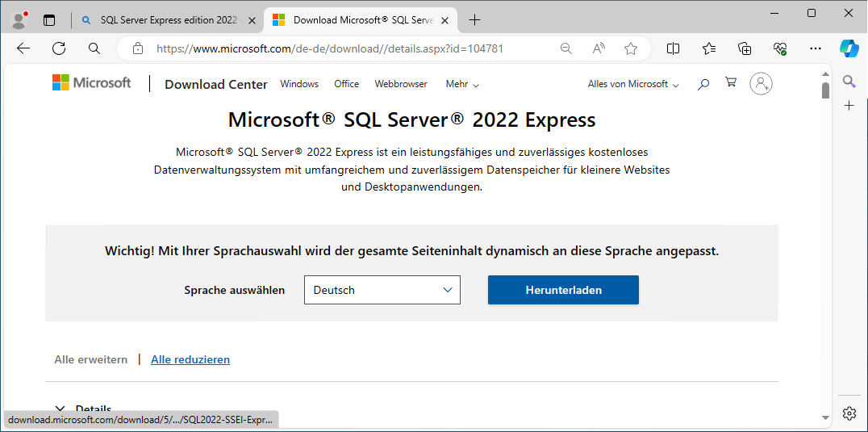868x432 pixels.
Task: Close the SQL Server Express edition tab
Action: click(x=252, y=20)
